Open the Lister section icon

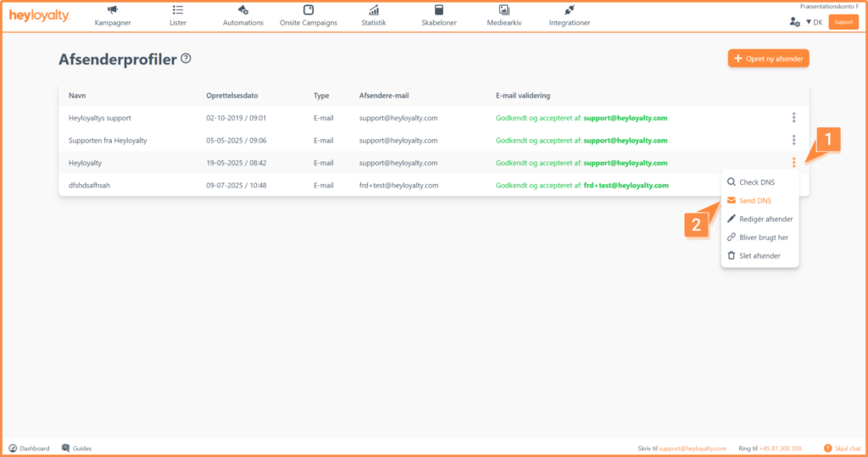(178, 10)
